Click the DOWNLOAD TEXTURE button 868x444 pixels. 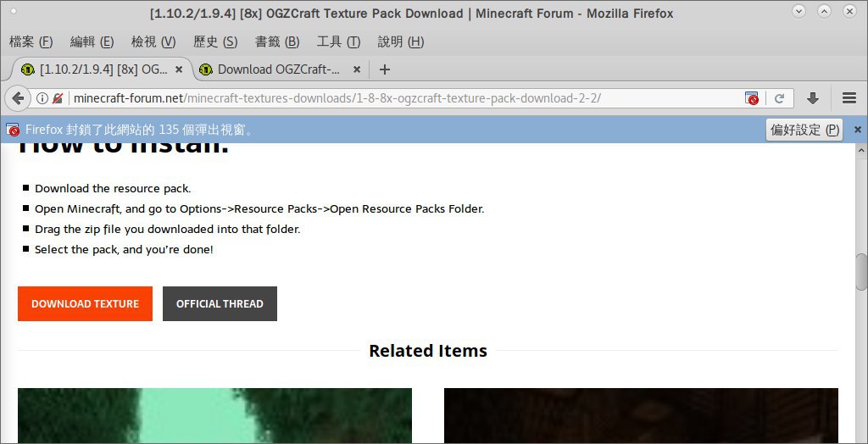pos(86,303)
